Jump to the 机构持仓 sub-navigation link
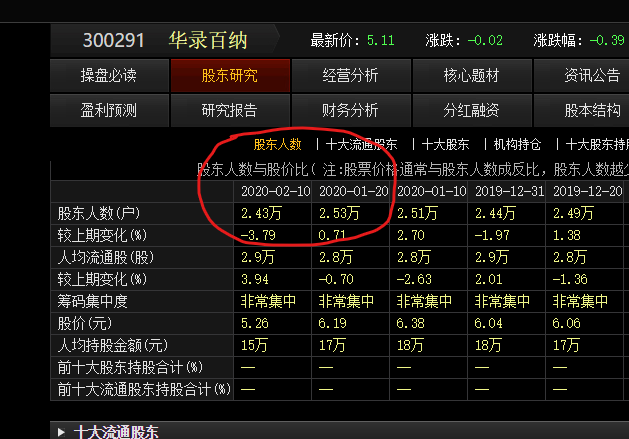629x439 pixels. [517, 144]
